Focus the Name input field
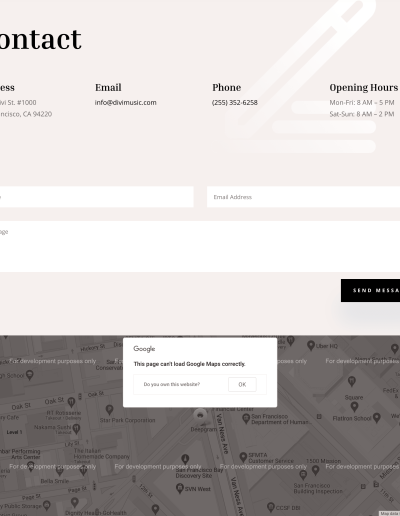Screen dimensions: 400x516 (x=97, y=197)
